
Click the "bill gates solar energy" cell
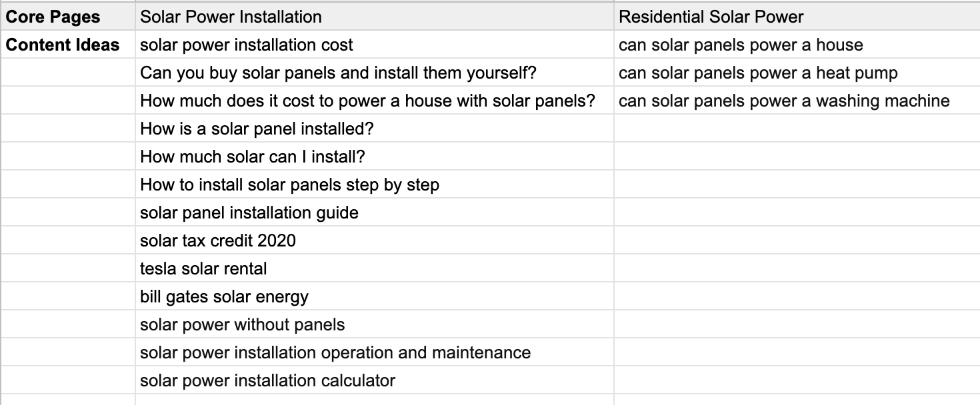[x=224, y=296]
